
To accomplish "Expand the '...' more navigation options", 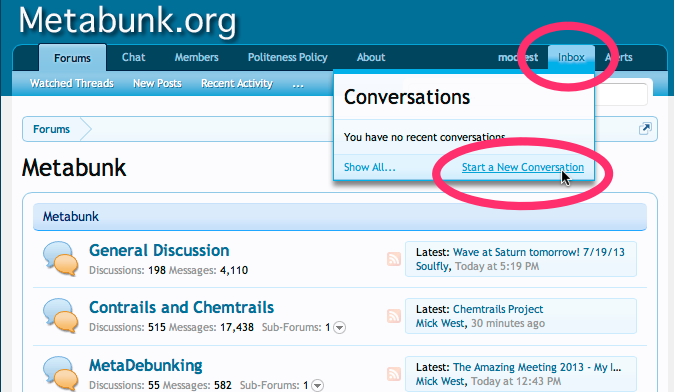I will click(x=298, y=84).
